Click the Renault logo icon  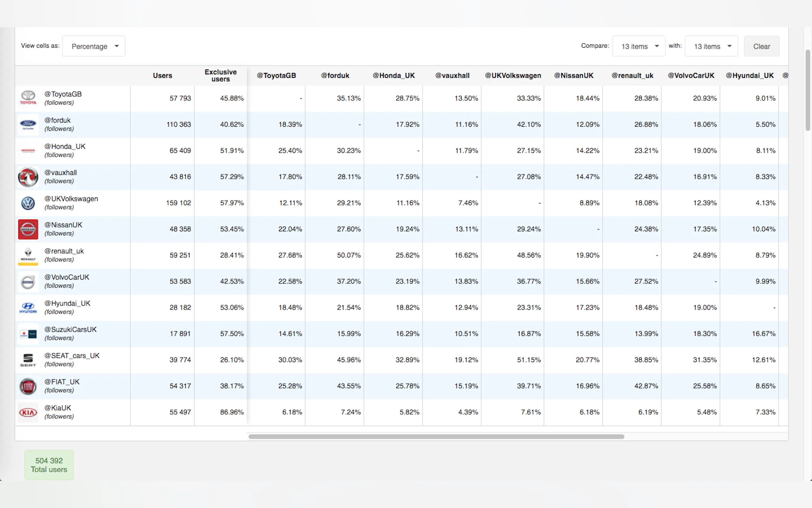pos(28,255)
